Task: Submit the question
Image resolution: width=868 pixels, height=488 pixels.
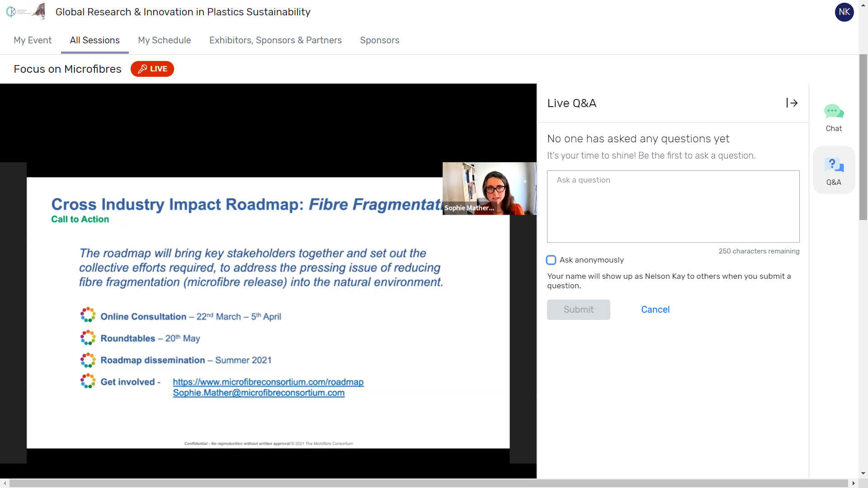Action: coord(579,310)
